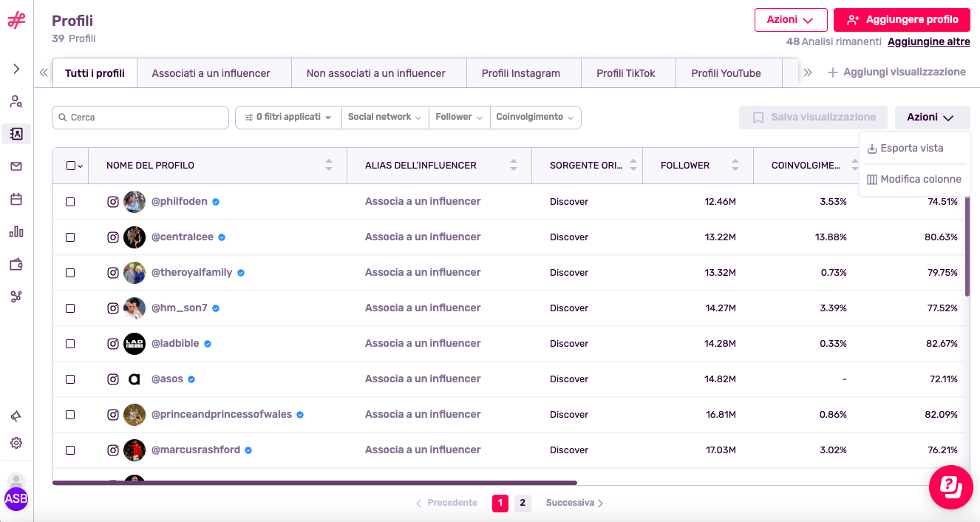
Task: Click Instagram icon in @asos row
Action: coord(113,379)
